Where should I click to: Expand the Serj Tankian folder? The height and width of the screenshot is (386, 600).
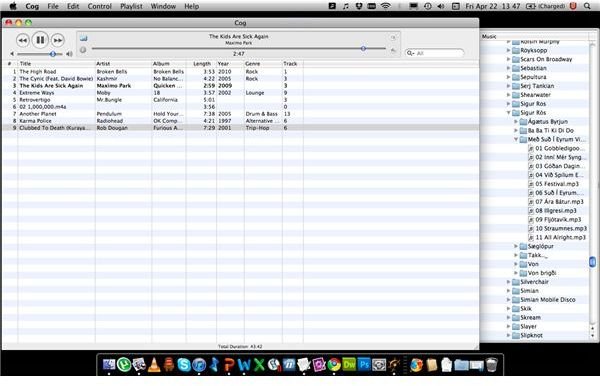(x=509, y=86)
